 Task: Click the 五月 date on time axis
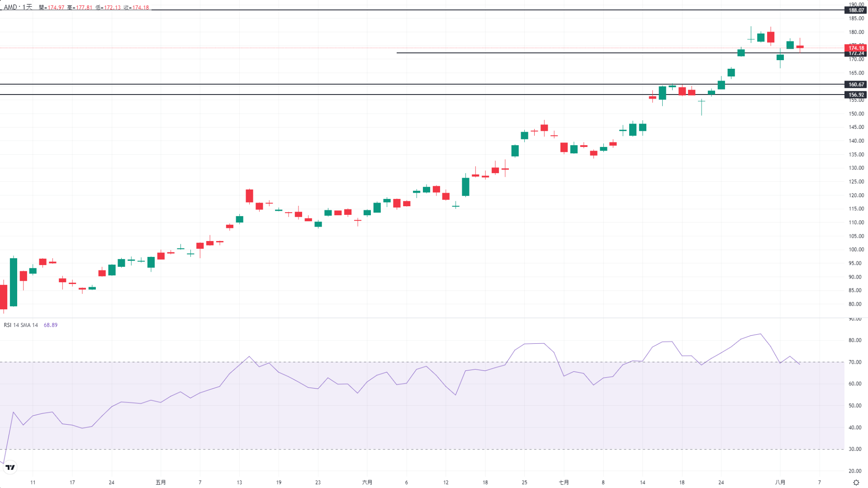(x=161, y=483)
